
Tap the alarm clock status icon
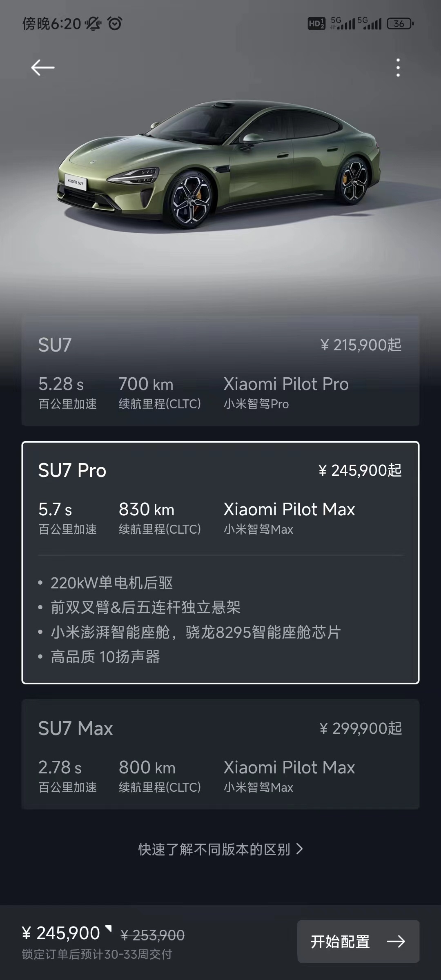(x=115, y=24)
